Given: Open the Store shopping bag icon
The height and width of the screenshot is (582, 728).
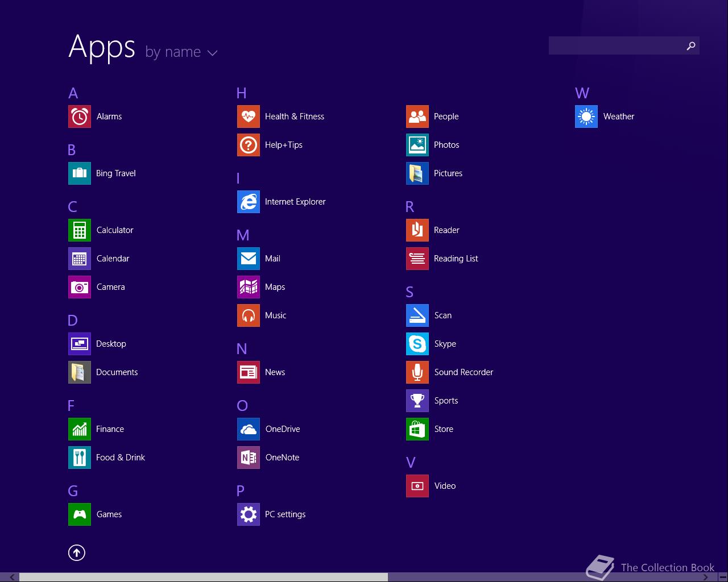Looking at the screenshot, I should click(x=417, y=429).
